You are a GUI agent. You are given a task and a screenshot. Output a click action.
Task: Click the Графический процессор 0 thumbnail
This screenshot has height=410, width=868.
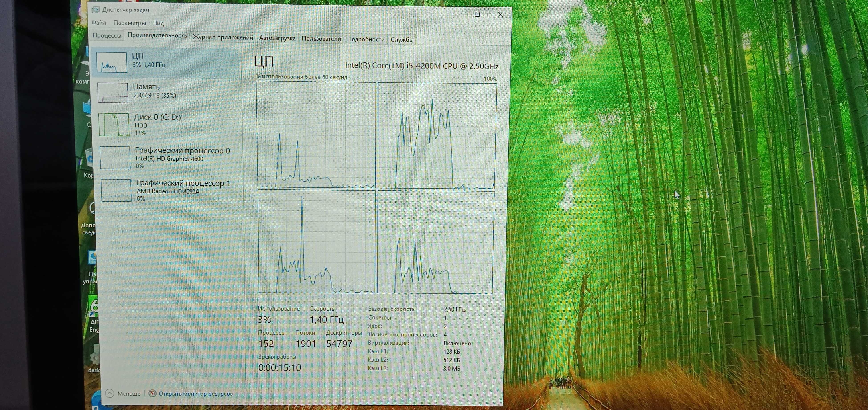pos(115,158)
